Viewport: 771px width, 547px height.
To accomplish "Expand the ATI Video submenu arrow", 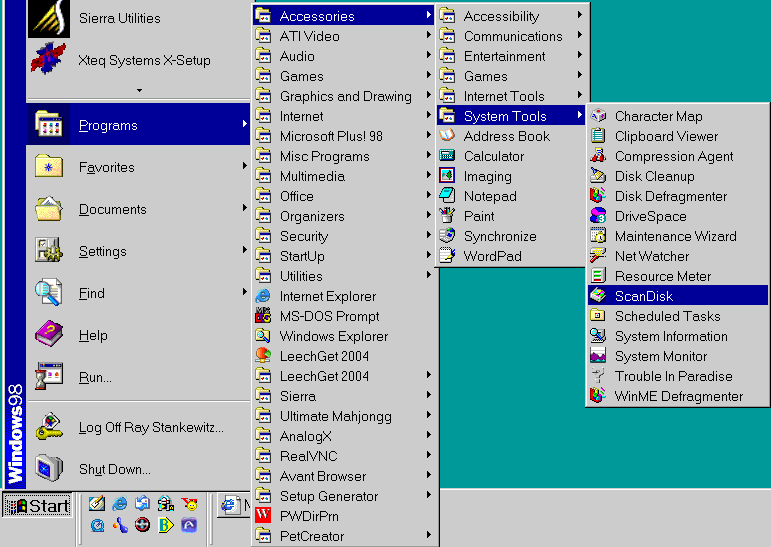I will [429, 35].
